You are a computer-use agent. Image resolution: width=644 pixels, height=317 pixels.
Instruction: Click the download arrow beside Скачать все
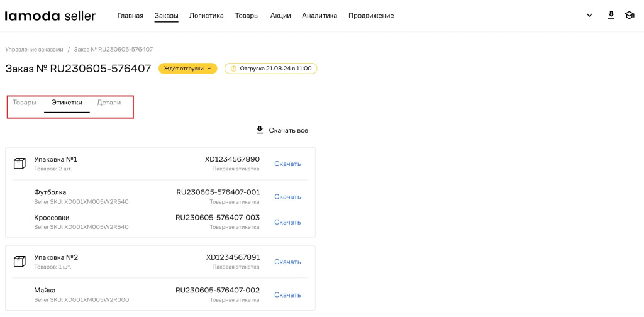[259, 130]
